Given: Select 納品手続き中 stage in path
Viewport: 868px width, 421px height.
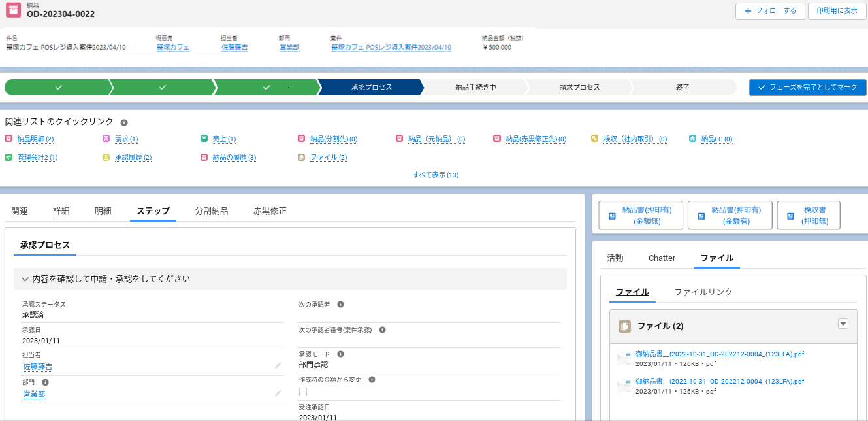Looking at the screenshot, I should tap(475, 87).
